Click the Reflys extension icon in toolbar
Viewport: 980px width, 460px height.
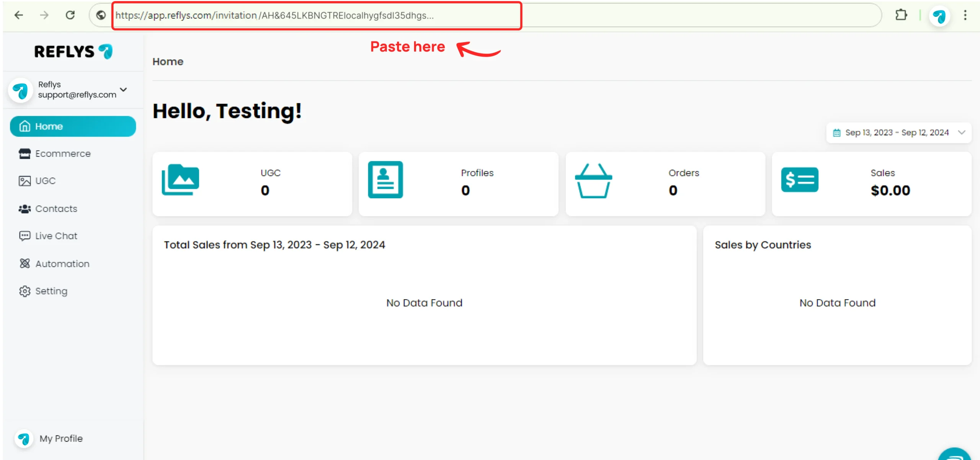click(939, 16)
